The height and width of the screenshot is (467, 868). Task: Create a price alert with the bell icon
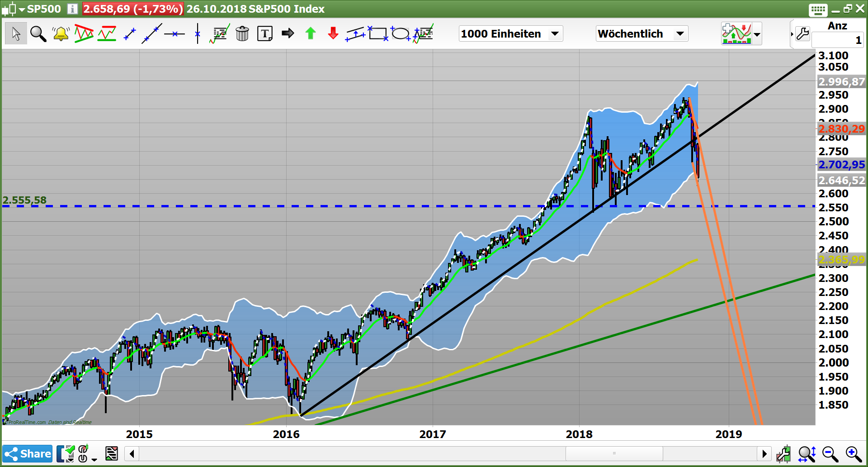coord(61,33)
